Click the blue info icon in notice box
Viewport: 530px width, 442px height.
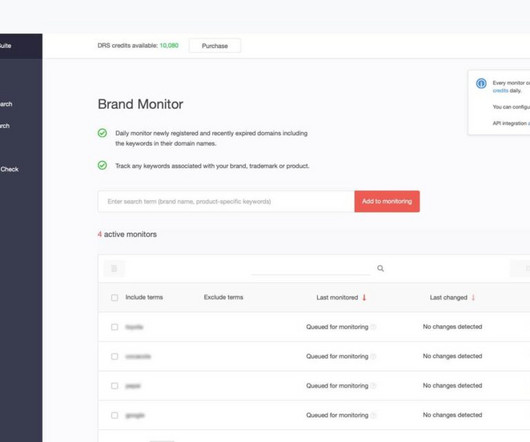(481, 83)
